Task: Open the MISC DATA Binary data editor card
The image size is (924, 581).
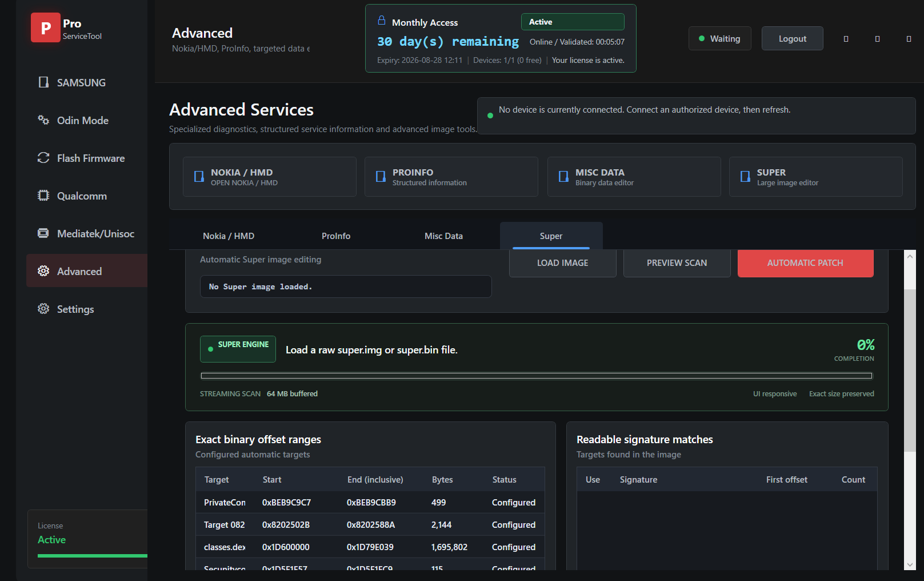Action: click(x=634, y=177)
